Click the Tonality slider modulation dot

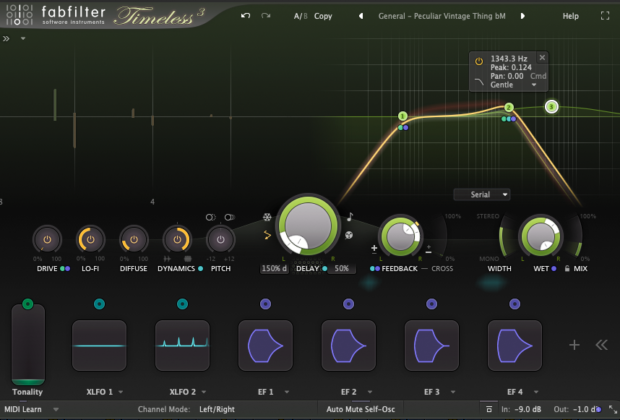28,304
